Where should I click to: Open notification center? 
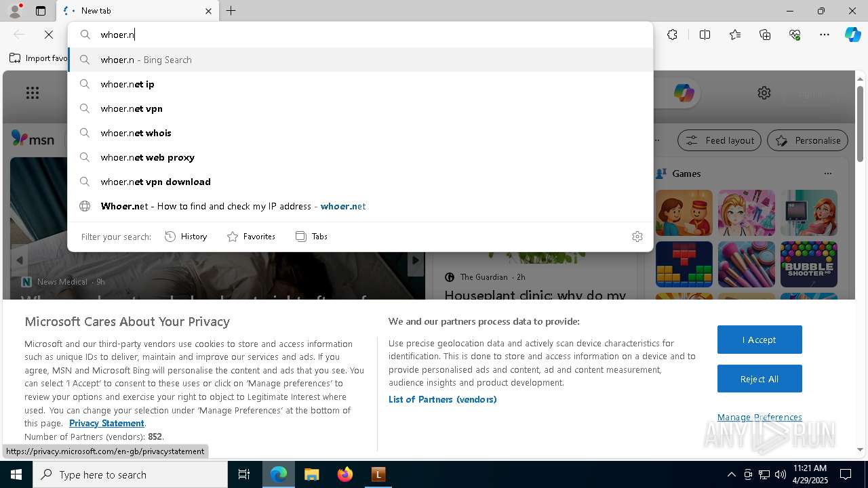coord(846,474)
